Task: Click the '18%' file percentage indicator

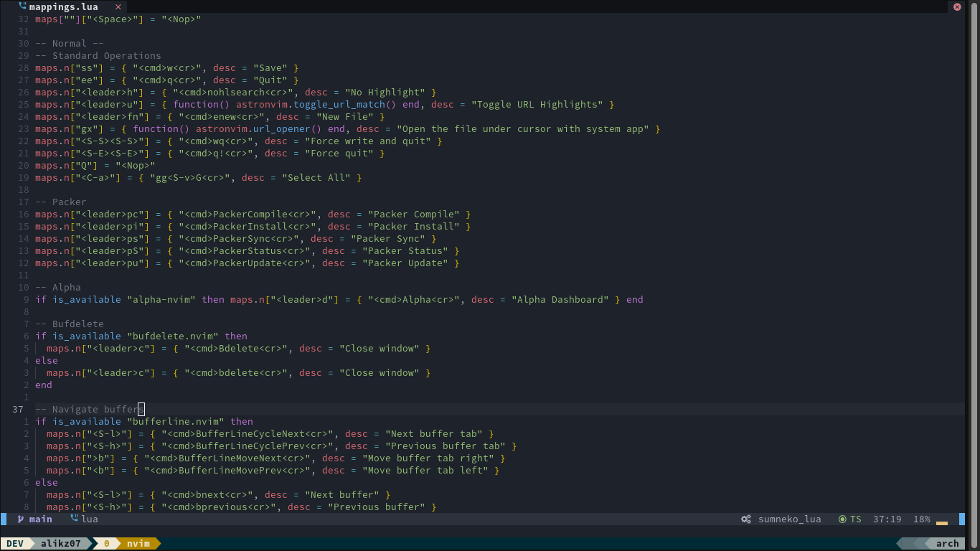Action: [922, 519]
